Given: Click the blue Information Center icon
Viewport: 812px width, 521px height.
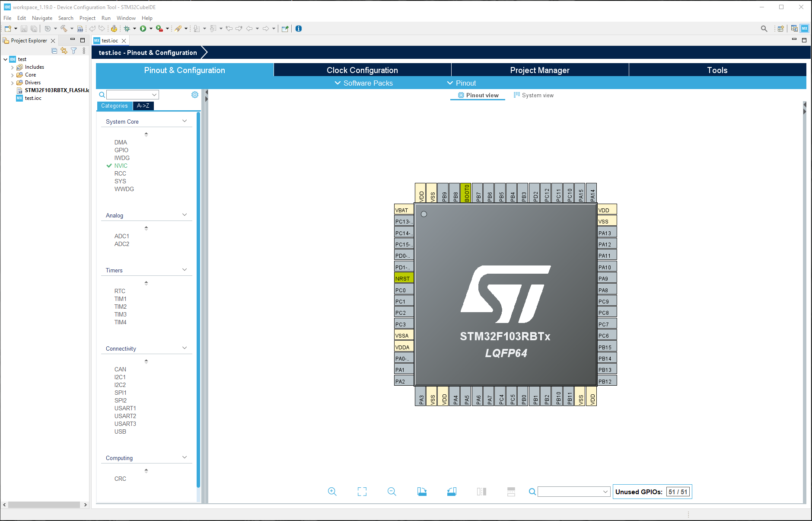Looking at the screenshot, I should point(299,29).
